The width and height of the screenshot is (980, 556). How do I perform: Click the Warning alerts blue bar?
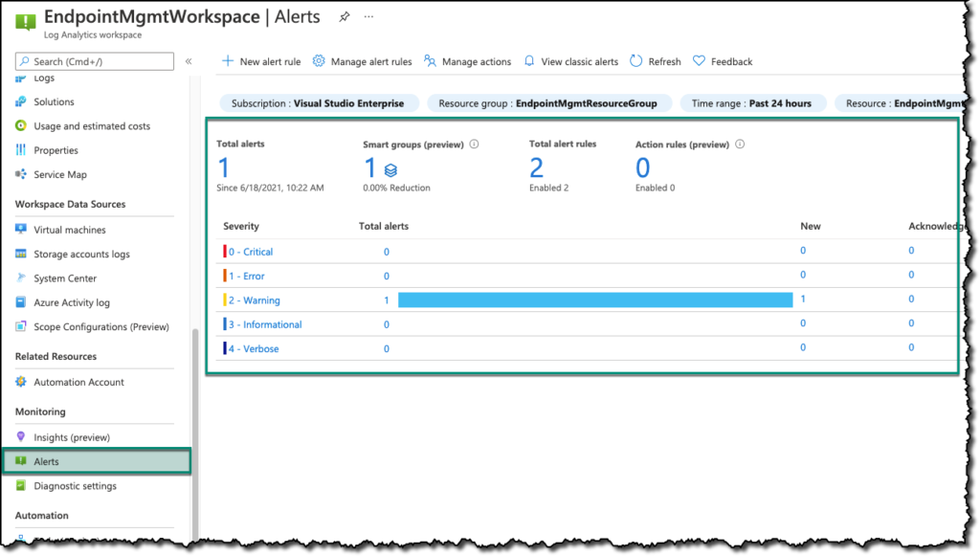(x=595, y=300)
